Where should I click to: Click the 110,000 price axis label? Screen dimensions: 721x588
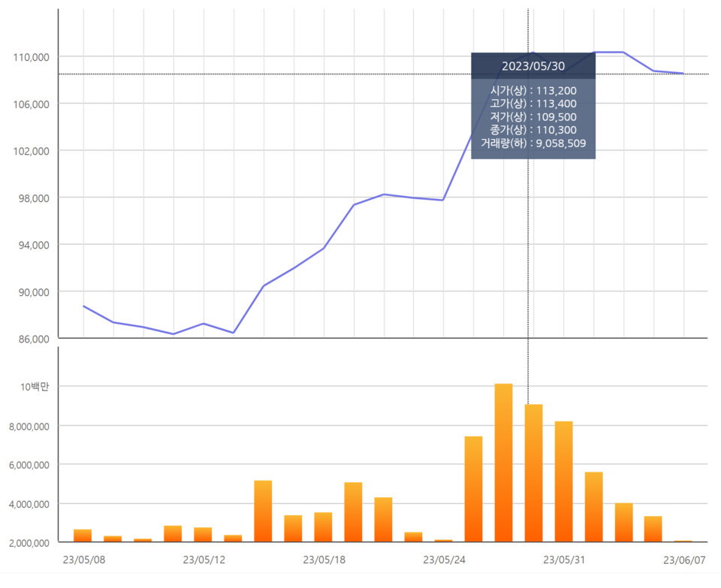pos(32,58)
